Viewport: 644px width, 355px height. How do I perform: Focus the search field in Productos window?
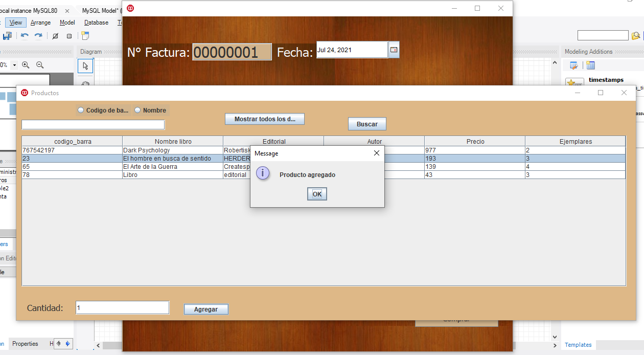coord(93,125)
